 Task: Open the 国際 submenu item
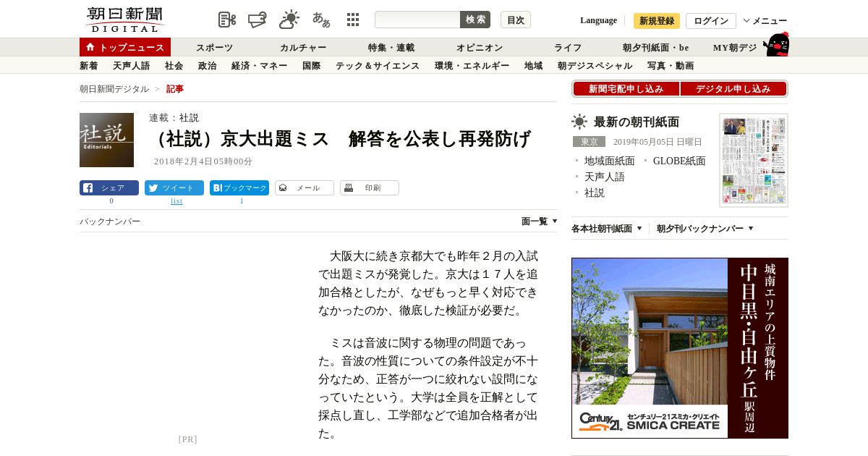pos(311,66)
